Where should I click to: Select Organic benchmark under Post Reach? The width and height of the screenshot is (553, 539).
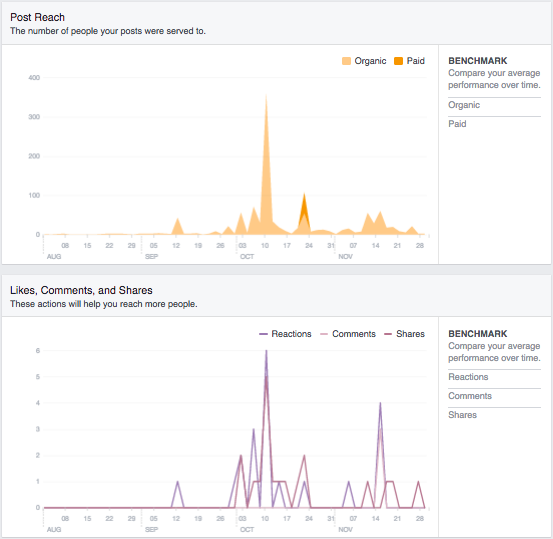(464, 105)
